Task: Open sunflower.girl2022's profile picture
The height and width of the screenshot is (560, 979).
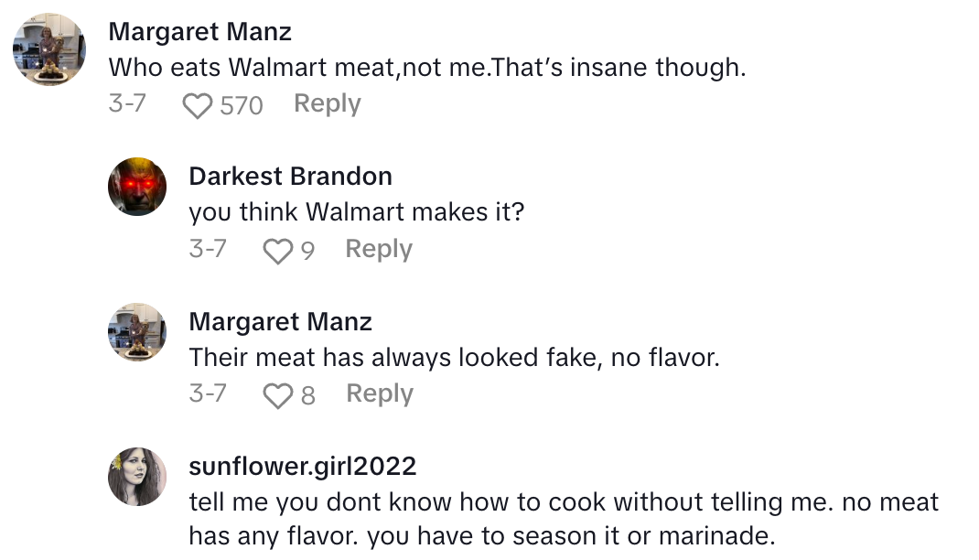Action: [137, 477]
